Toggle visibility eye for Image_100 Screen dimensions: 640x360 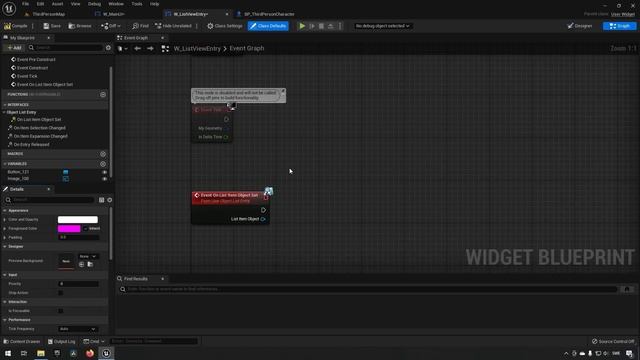[104, 179]
